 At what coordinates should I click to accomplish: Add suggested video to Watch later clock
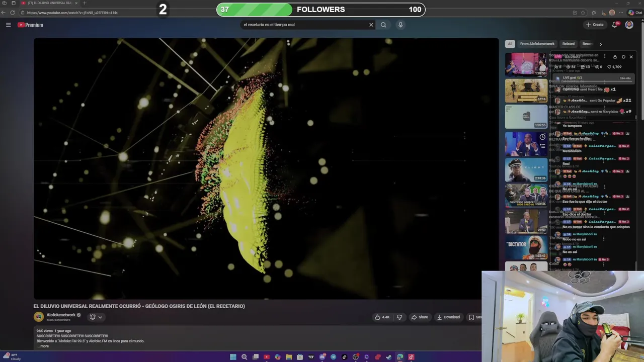tap(542, 137)
